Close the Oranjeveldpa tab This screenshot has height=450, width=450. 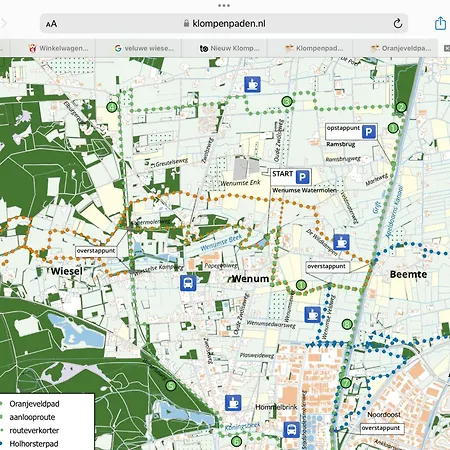(447, 48)
